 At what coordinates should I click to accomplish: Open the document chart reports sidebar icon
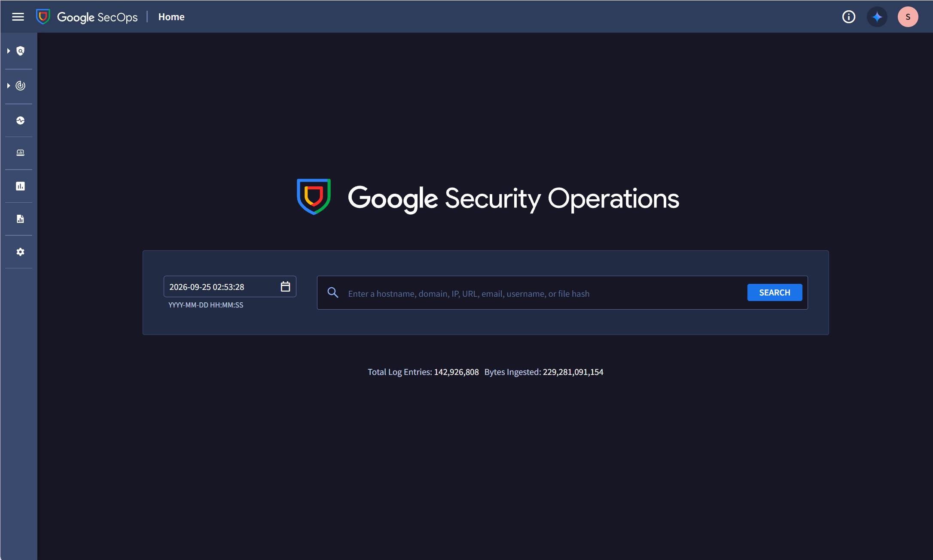click(x=20, y=219)
